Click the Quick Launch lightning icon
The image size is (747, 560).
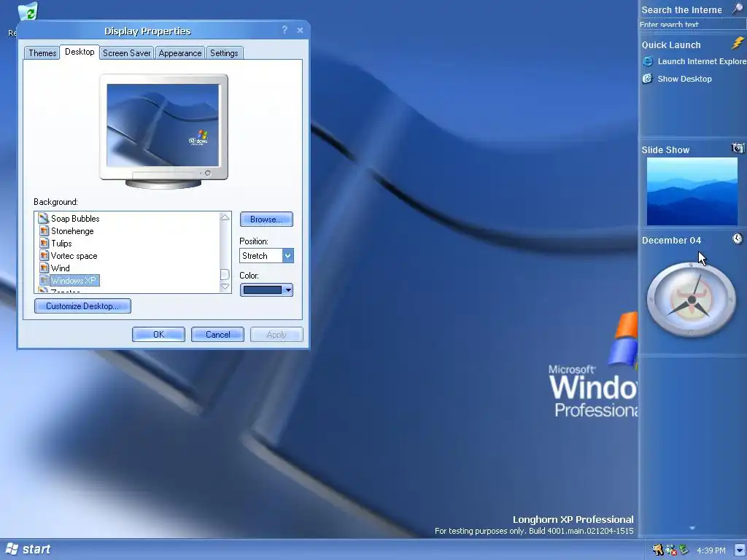click(738, 43)
